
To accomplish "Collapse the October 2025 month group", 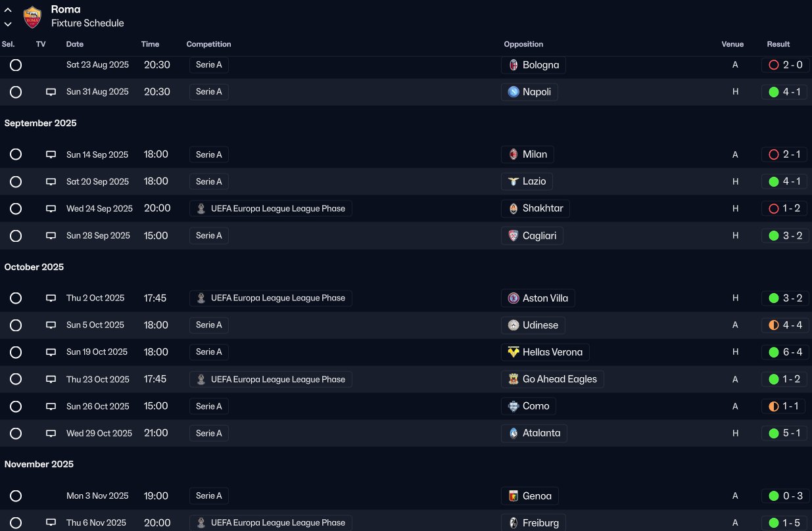I will click(x=34, y=267).
